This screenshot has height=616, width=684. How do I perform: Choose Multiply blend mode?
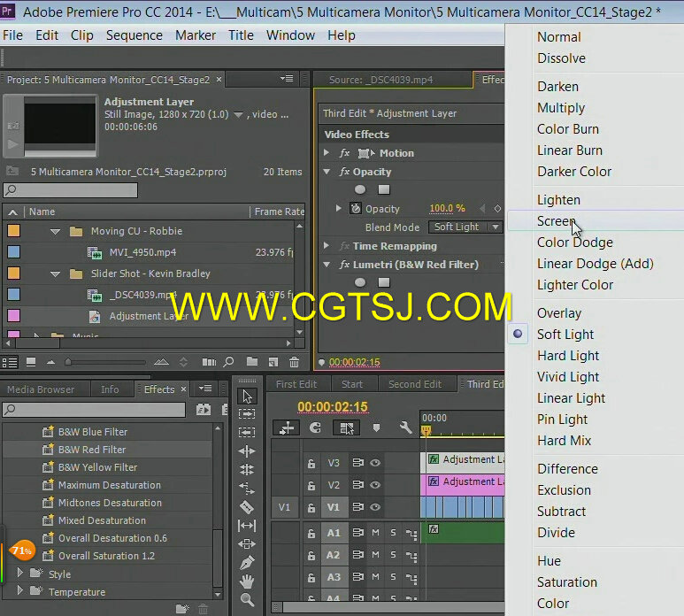pyautogui.click(x=561, y=108)
